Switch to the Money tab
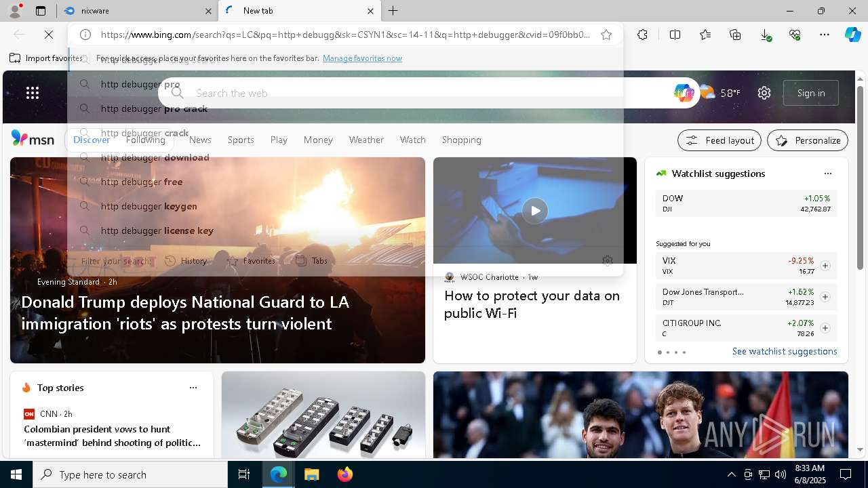 pos(318,140)
